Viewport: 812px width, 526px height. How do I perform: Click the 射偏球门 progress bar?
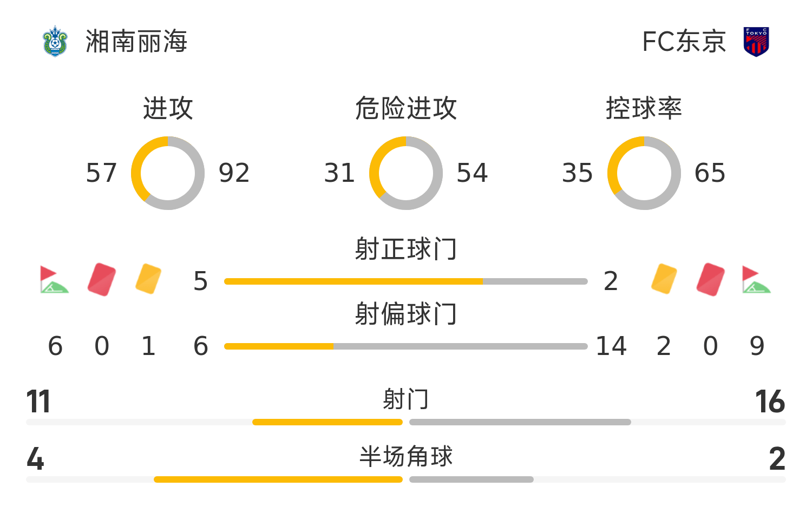coord(406,346)
